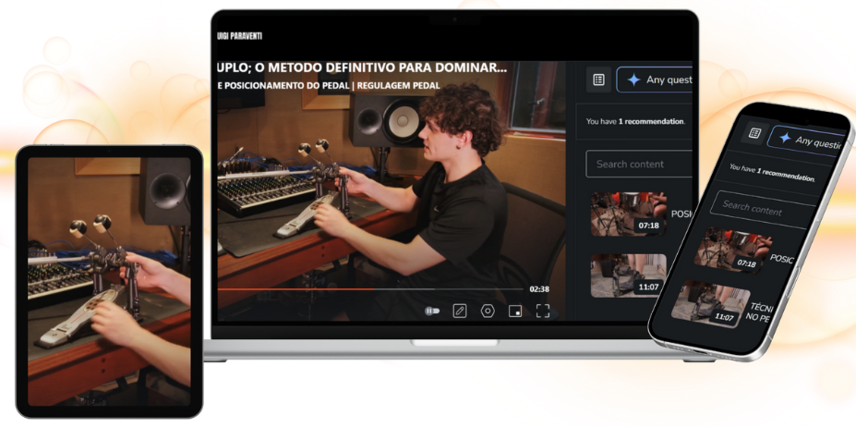Switch to picture-in-picture mini player
This screenshot has height=427, width=868.
point(515,311)
